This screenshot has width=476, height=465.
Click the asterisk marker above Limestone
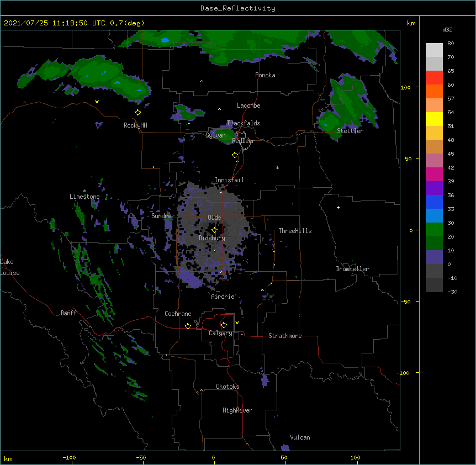coord(84,191)
